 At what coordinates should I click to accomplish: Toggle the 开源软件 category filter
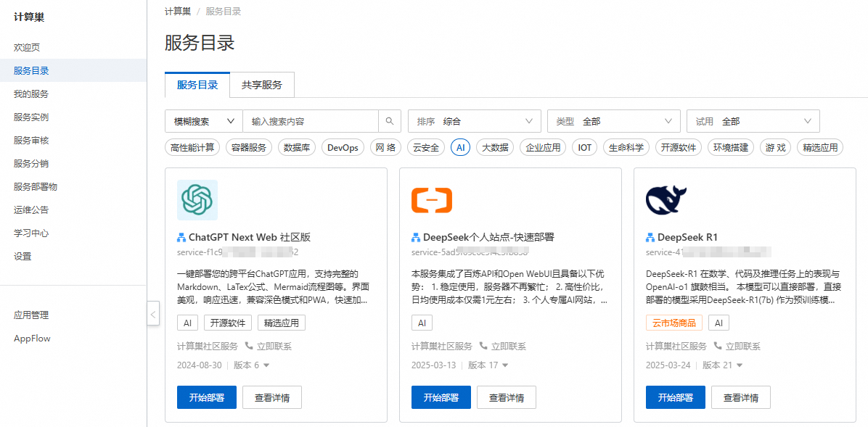[x=678, y=148]
